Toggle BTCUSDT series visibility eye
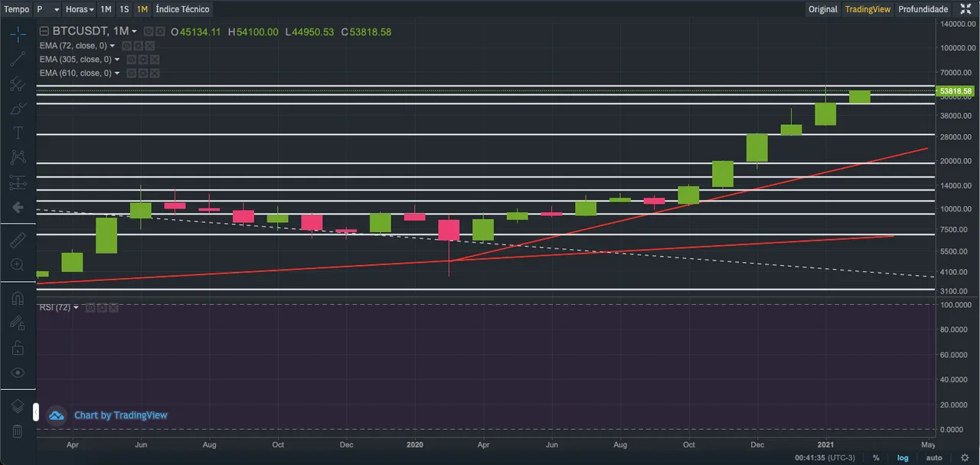 click(x=149, y=31)
